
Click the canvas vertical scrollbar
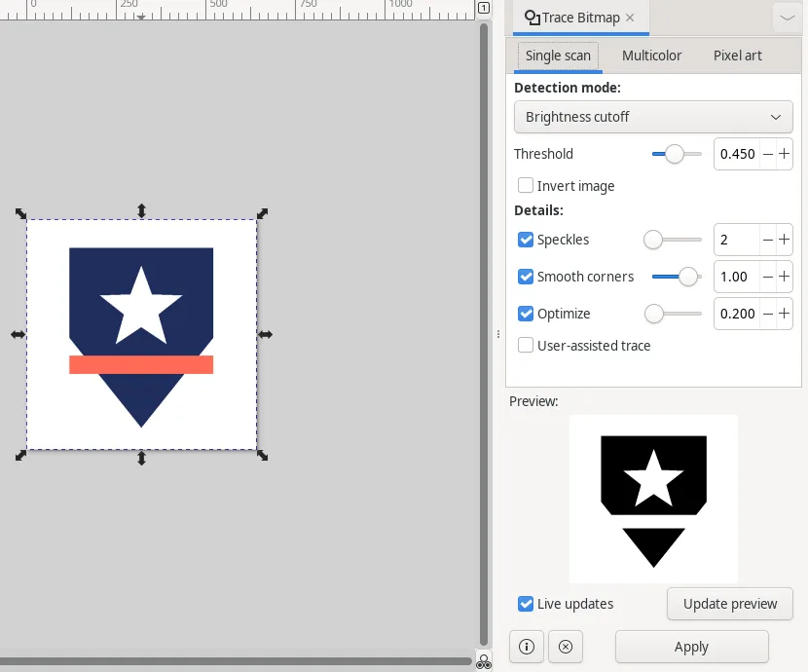pyautogui.click(x=484, y=334)
